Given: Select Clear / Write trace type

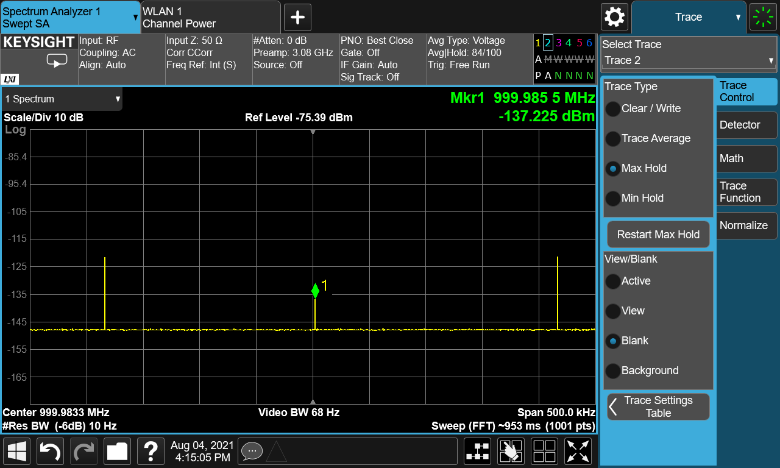Looking at the screenshot, I should [x=613, y=108].
